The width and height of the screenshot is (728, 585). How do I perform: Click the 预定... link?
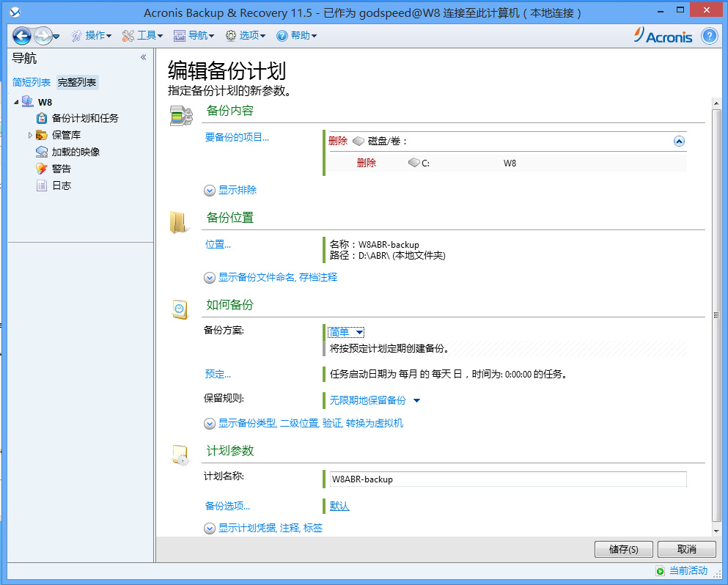[x=218, y=374]
